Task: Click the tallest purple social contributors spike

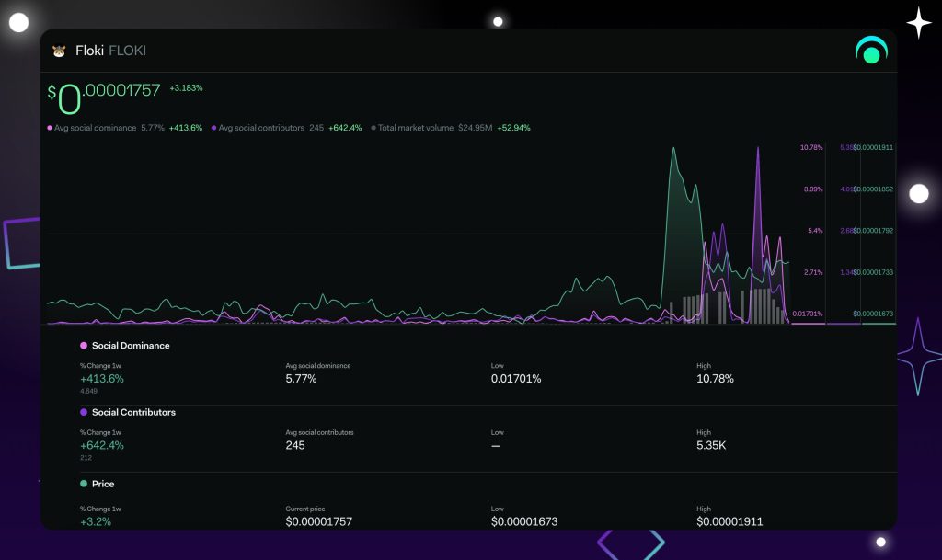Action: point(758,149)
